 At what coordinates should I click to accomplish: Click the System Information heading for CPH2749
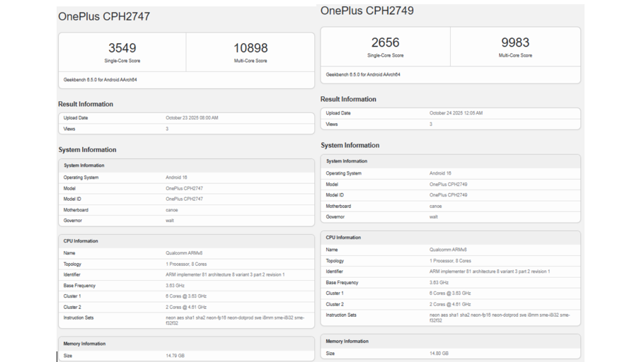tap(350, 145)
